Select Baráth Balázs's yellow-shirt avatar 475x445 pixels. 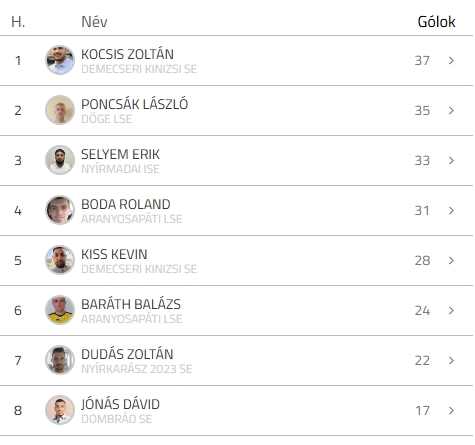[x=60, y=310]
